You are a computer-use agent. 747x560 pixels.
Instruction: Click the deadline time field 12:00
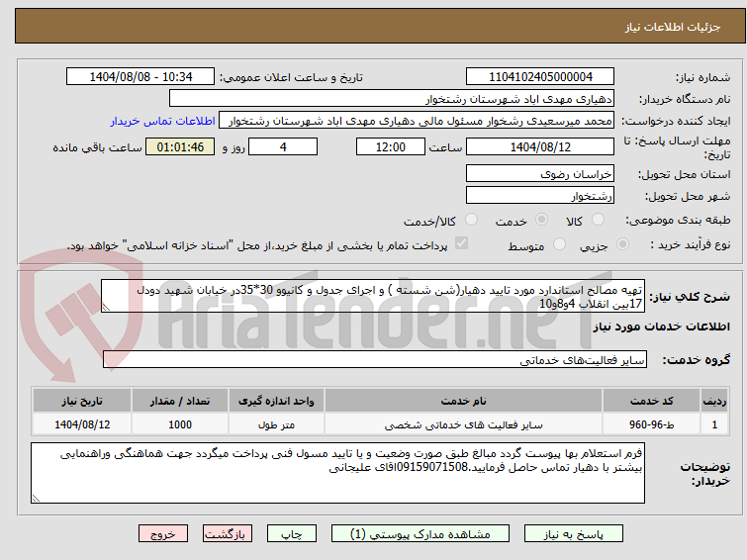[391, 146]
